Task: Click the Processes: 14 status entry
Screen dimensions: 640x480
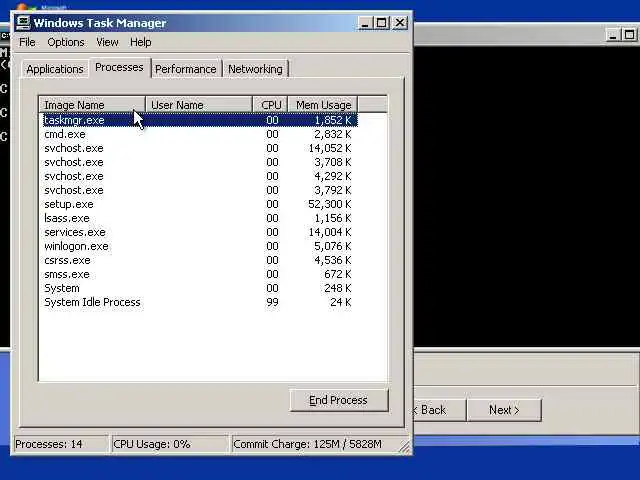Action: 61,444
